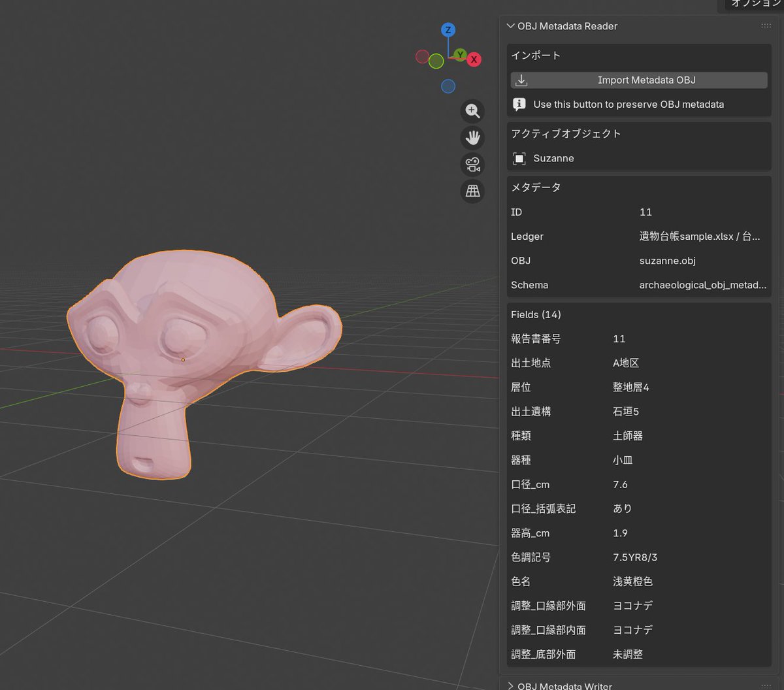Click the OBJ value suzanne.obj
This screenshot has width=784, height=690.
(667, 261)
